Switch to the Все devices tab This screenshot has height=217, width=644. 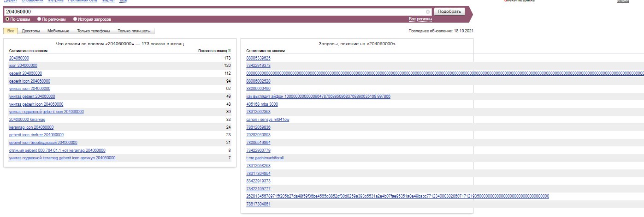point(11,31)
